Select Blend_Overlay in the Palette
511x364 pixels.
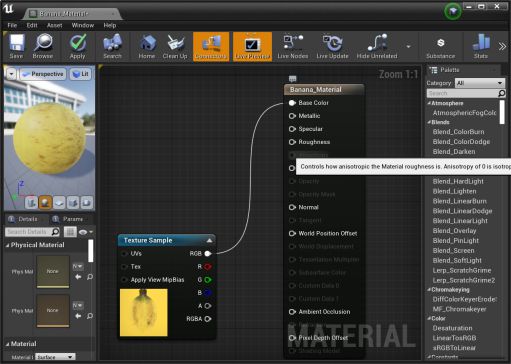(x=454, y=231)
